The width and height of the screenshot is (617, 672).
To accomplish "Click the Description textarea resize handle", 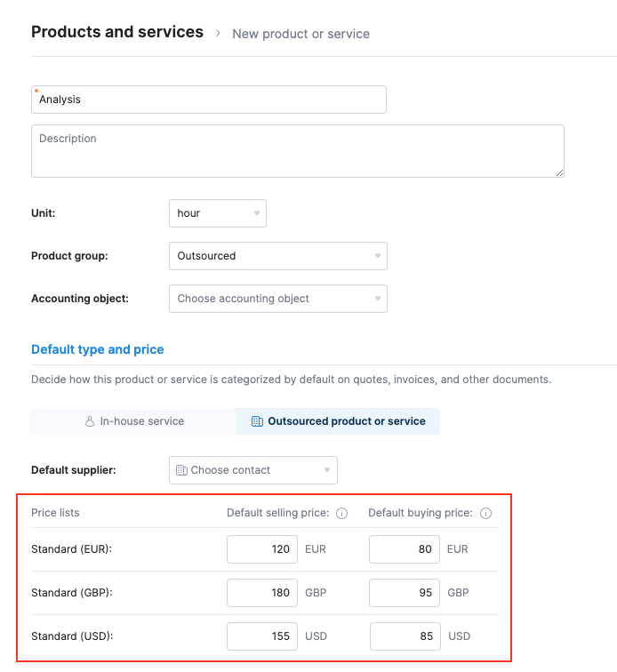I will pyautogui.click(x=559, y=172).
